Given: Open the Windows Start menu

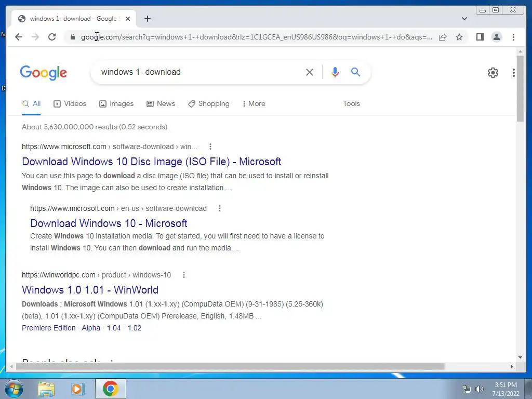Looking at the screenshot, I should (x=14, y=389).
